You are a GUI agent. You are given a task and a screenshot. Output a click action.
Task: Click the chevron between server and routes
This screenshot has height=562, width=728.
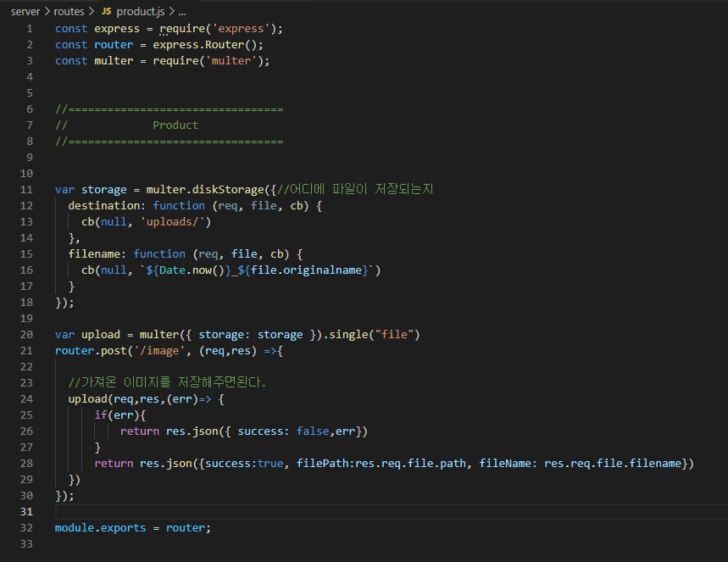point(47,12)
